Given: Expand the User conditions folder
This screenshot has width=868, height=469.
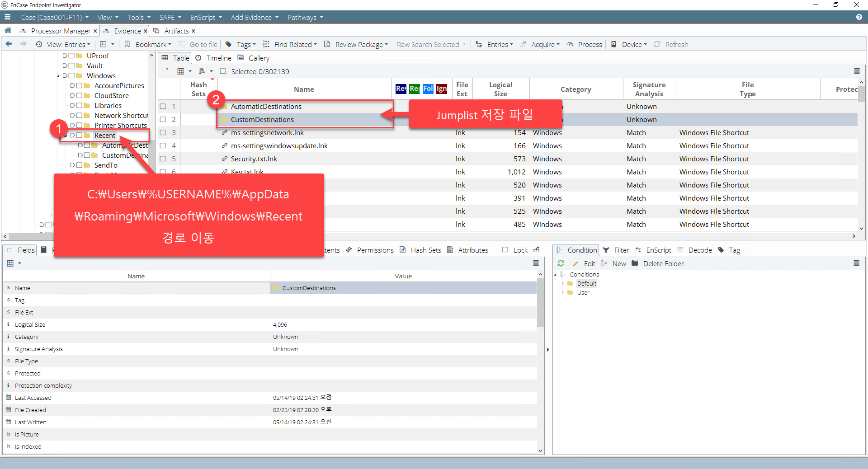Looking at the screenshot, I should pos(563,293).
